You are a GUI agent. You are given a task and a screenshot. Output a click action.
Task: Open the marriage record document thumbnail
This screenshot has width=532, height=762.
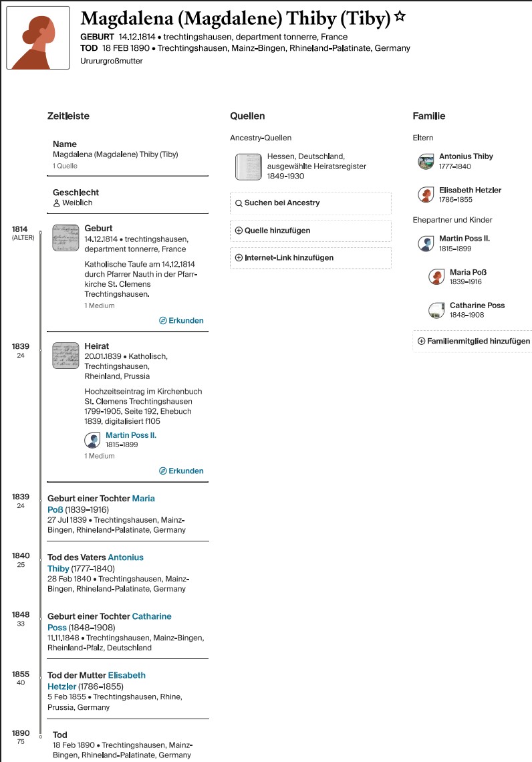point(65,356)
